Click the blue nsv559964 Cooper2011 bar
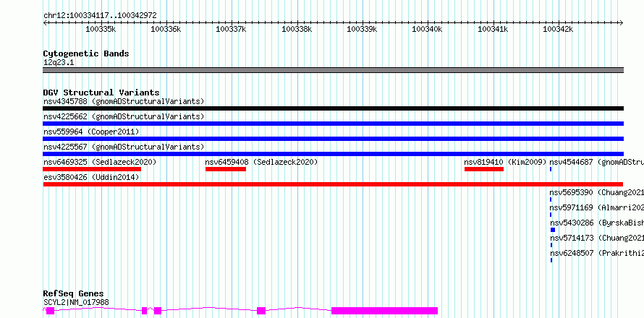Viewport: 644px width, 318px height. [333, 139]
